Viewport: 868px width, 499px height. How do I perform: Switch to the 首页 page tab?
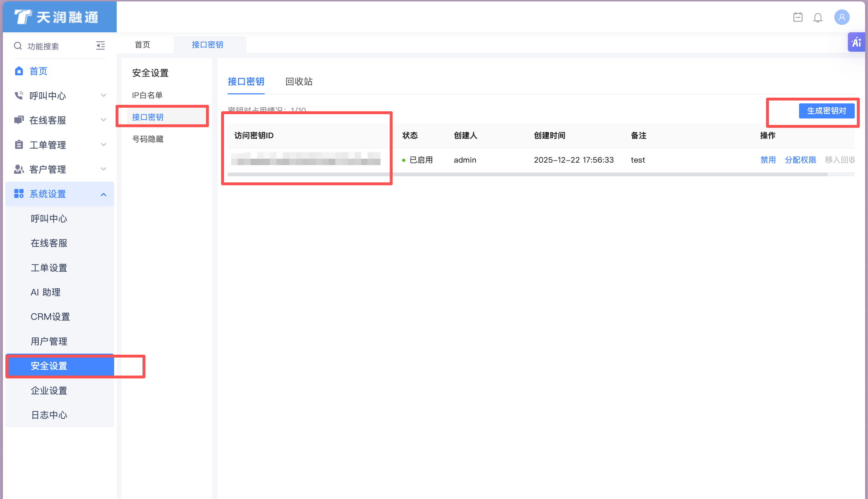point(143,45)
